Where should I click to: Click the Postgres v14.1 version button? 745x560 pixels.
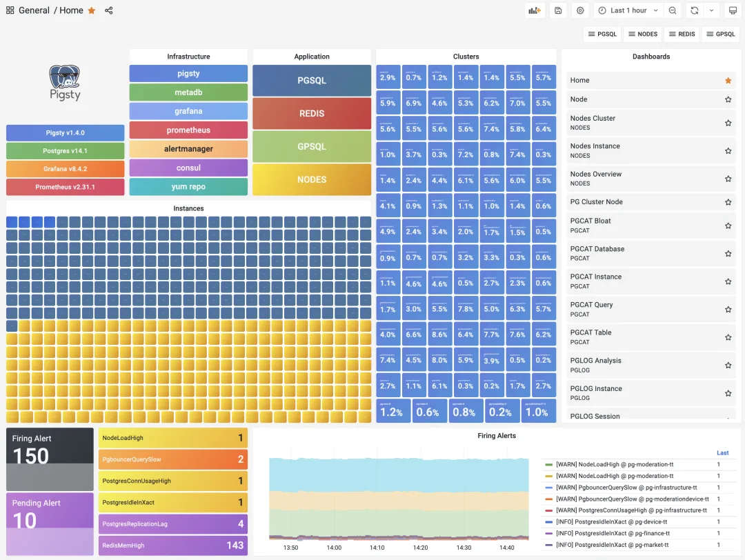65,151
